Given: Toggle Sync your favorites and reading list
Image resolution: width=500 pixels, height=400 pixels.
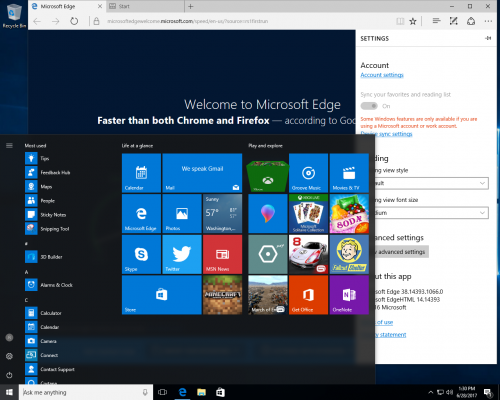Looking at the screenshot, I should (x=369, y=106).
